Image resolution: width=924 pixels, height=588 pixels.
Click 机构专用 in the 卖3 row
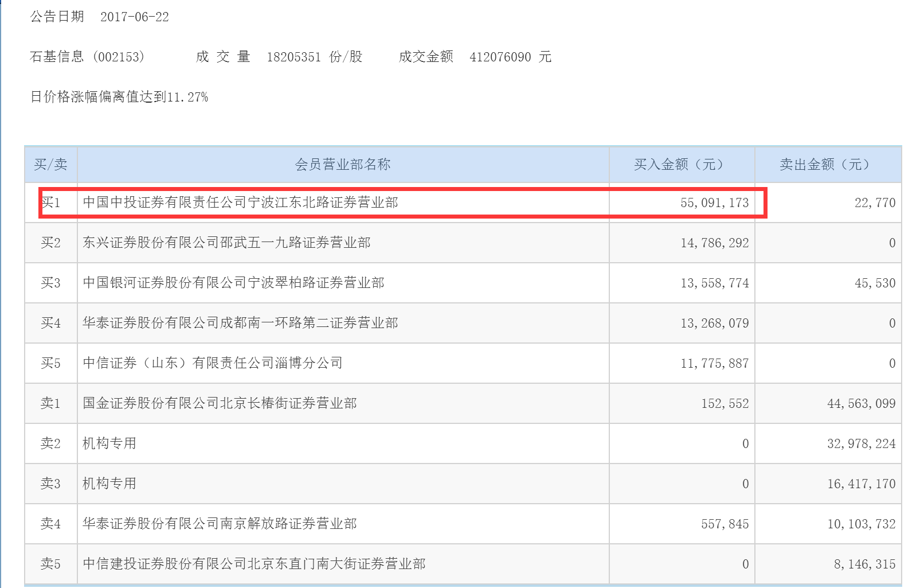tap(109, 484)
